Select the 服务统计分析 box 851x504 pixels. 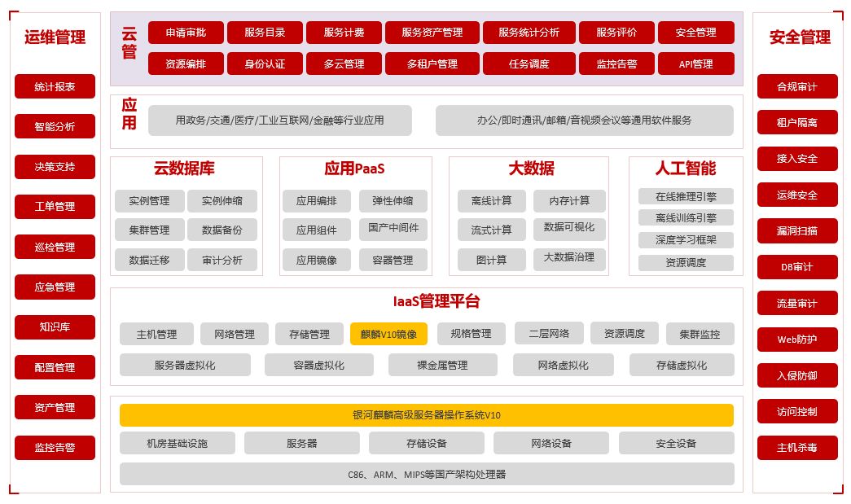click(529, 33)
